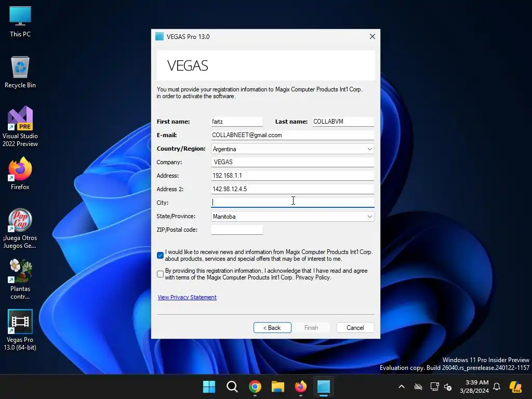Open File Explorer from the taskbar
This screenshot has height=399, width=532.
pos(278,387)
